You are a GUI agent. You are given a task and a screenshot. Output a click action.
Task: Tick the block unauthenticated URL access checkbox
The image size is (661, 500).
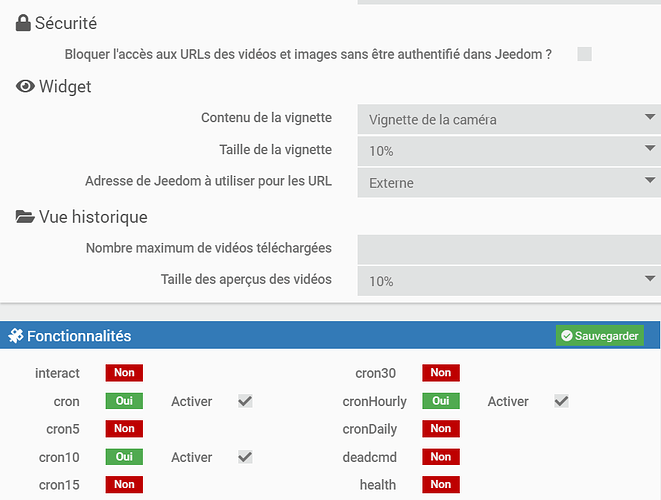point(584,54)
